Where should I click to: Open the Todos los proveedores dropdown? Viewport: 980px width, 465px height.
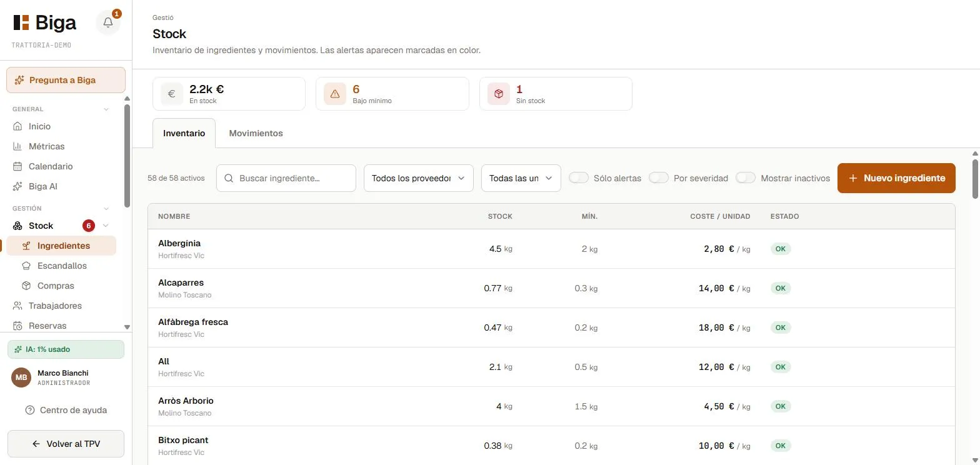pyautogui.click(x=419, y=178)
